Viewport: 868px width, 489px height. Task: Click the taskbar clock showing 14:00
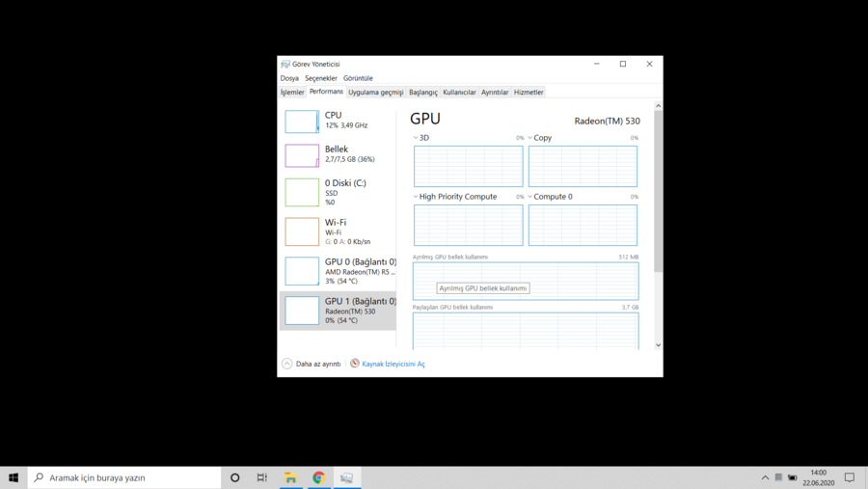pyautogui.click(x=818, y=477)
